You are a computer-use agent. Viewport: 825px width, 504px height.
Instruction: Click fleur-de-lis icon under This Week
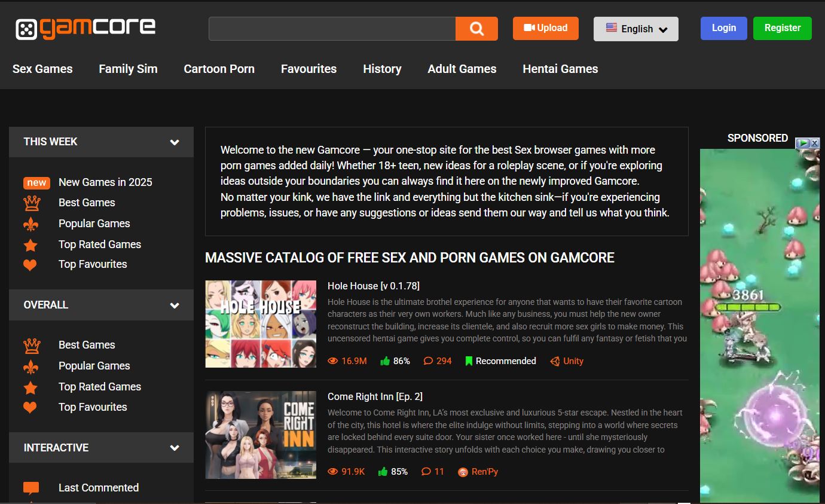[30, 224]
